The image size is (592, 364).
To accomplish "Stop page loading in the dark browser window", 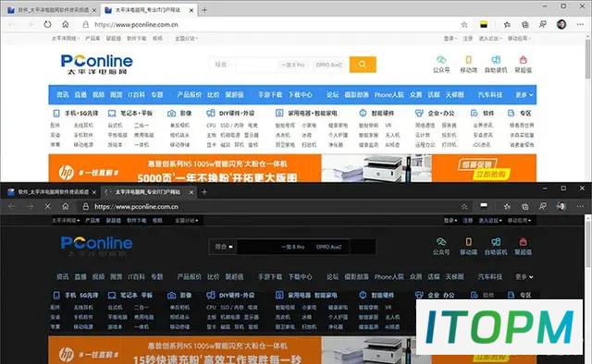I will 47,207.
